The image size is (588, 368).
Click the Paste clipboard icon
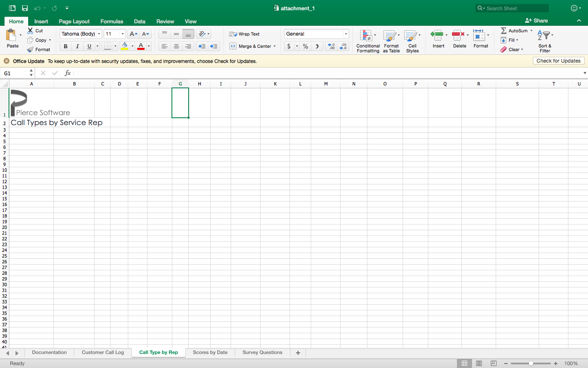point(11,35)
